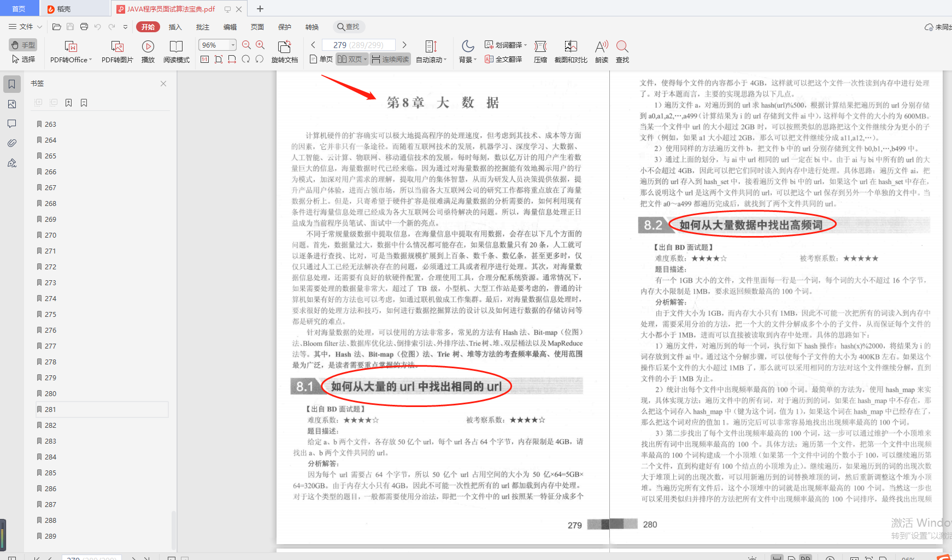Expand the quick access toolbar customize arrow
This screenshot has height=560, width=952.
[125, 27]
